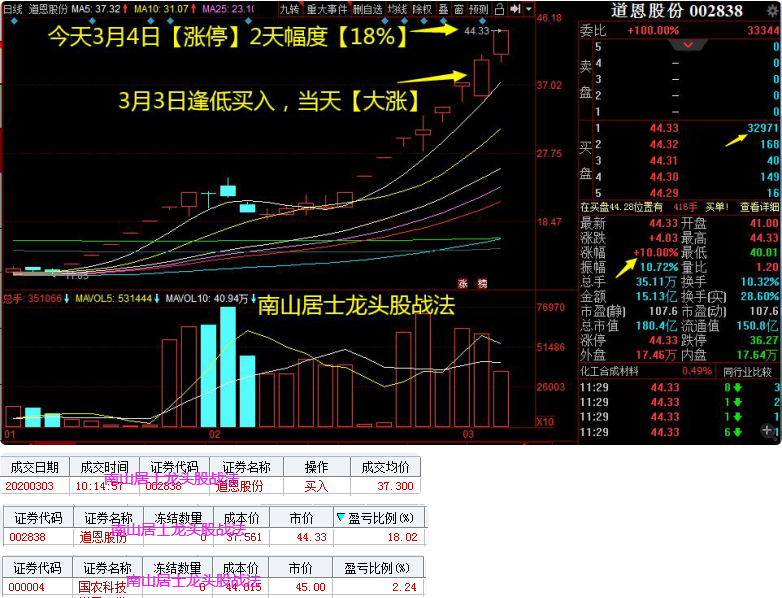The image size is (782, 598).
Task: Click the plus icon beside the tick list
Action: pyautogui.click(x=767, y=430)
